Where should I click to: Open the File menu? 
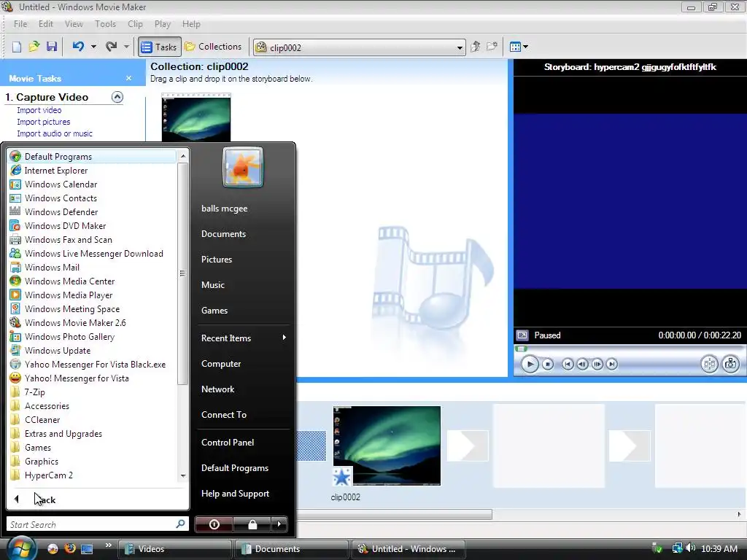pos(20,24)
